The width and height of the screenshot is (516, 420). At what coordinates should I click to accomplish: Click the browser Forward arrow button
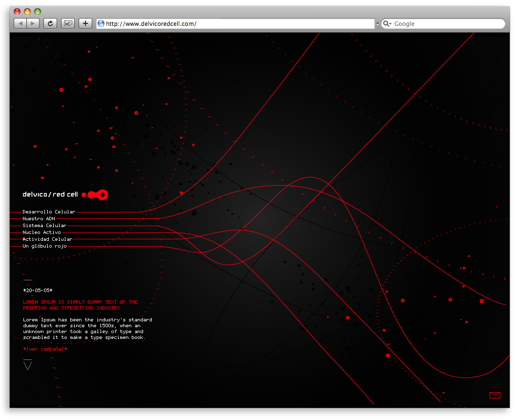33,23
